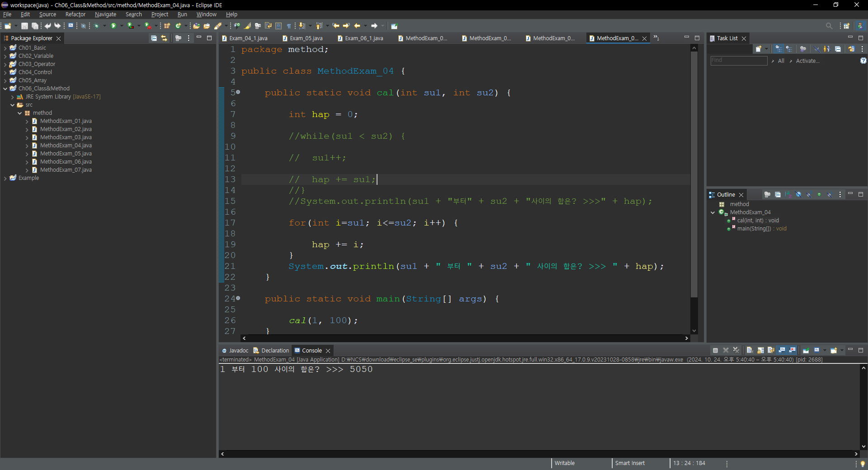The width and height of the screenshot is (868, 470).
Task: Expand the Ch01_Basic project
Action: pos(5,48)
